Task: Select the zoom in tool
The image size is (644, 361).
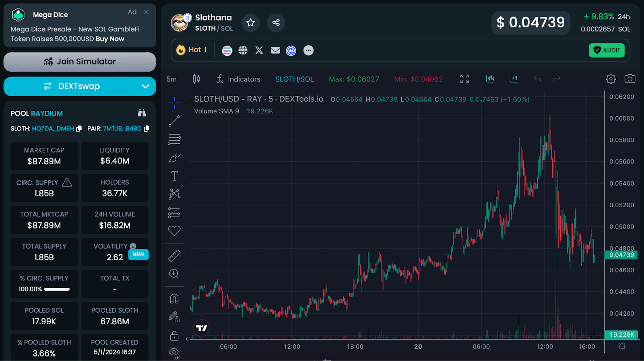Action: point(174,274)
